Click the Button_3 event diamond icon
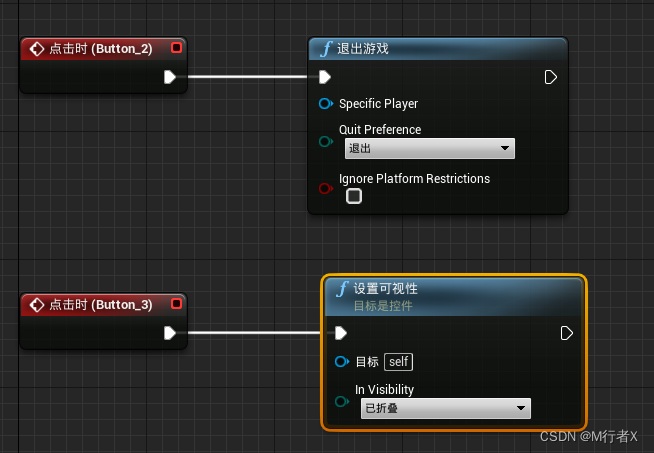 [x=37, y=305]
